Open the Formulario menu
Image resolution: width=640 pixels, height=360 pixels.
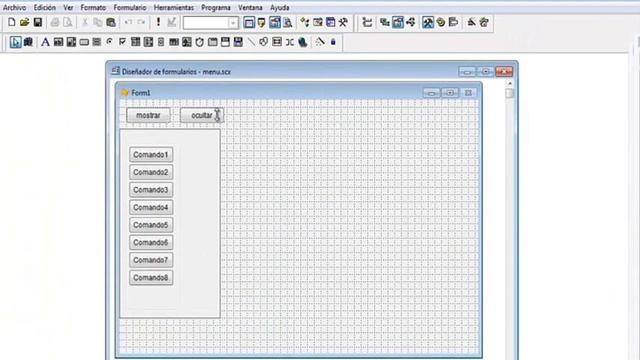(130, 7)
